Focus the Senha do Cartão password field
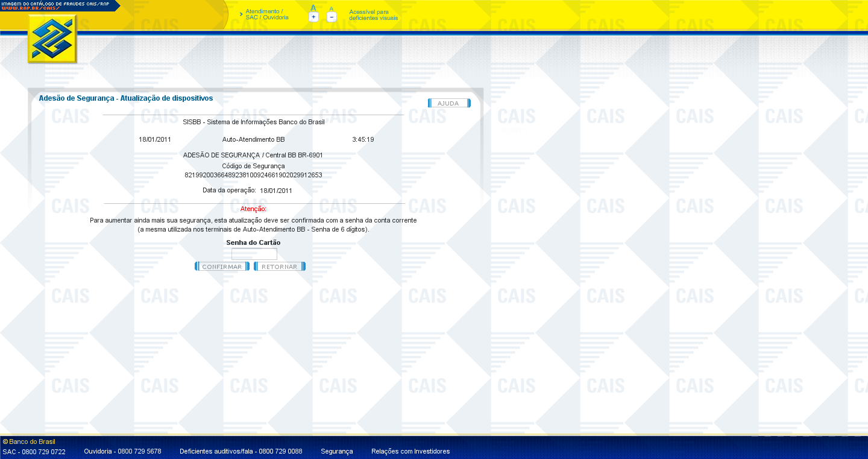Viewport: 868px width, 459px height. (254, 254)
